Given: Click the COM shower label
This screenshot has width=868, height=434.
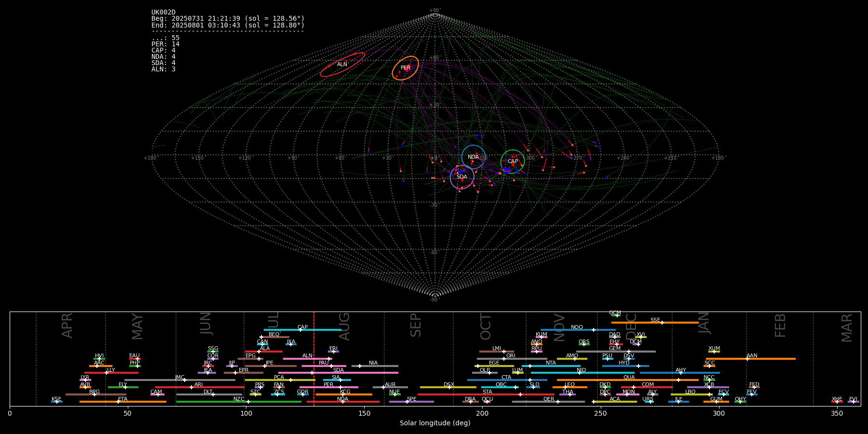Looking at the screenshot, I should click(648, 384).
